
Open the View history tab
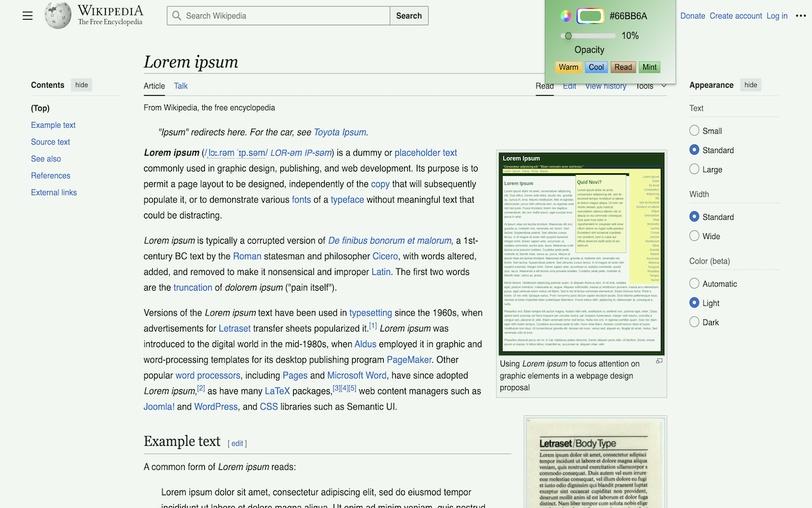[606, 86]
